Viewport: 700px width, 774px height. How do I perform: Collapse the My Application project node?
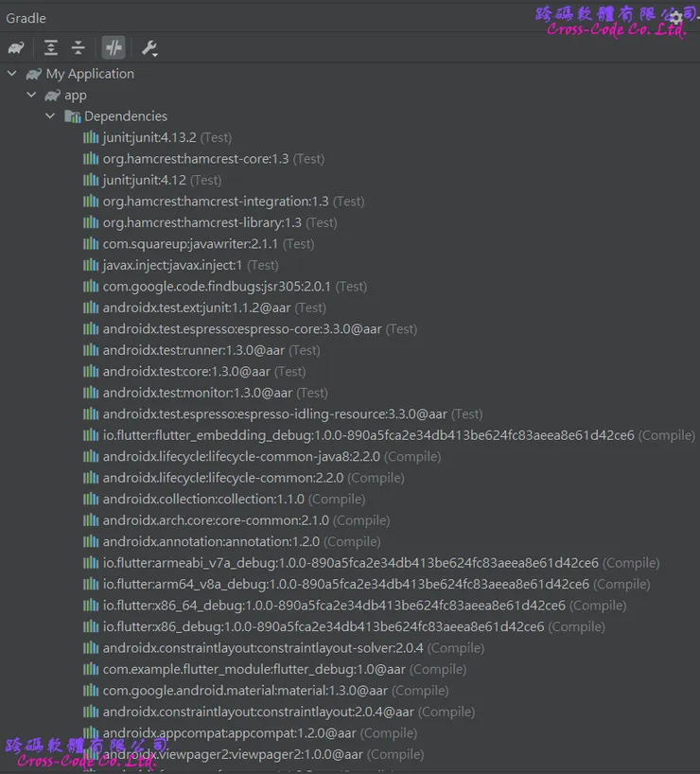[12, 74]
